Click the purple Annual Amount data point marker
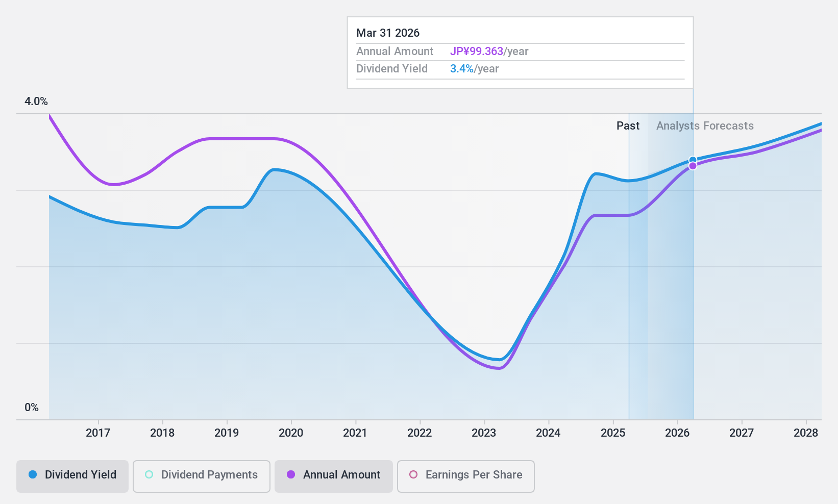The width and height of the screenshot is (838, 504). [693, 166]
